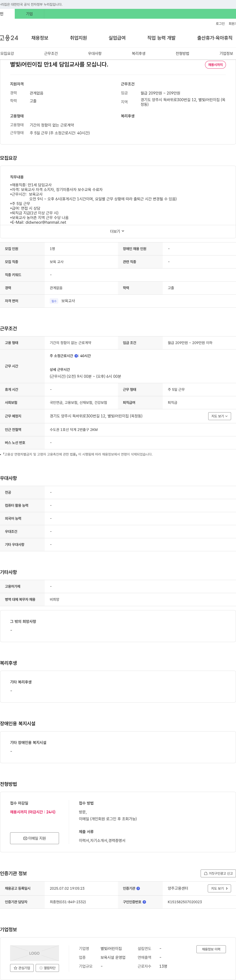Report posting with 거짓구인광고 신고
The width and height of the screenshot is (236, 980).
click(218, 873)
